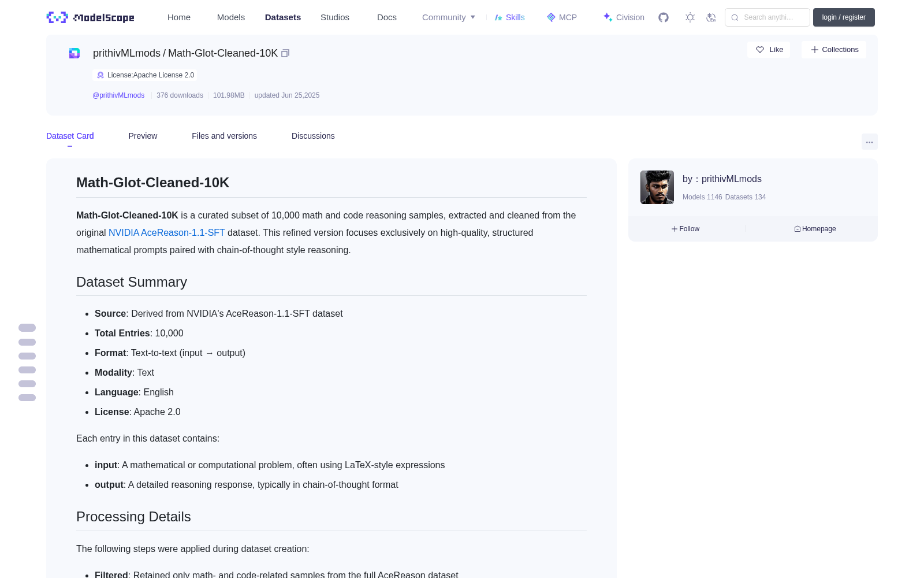This screenshot has height=578, width=924.
Task: Open the @prithivMLmods author link
Action: point(118,95)
